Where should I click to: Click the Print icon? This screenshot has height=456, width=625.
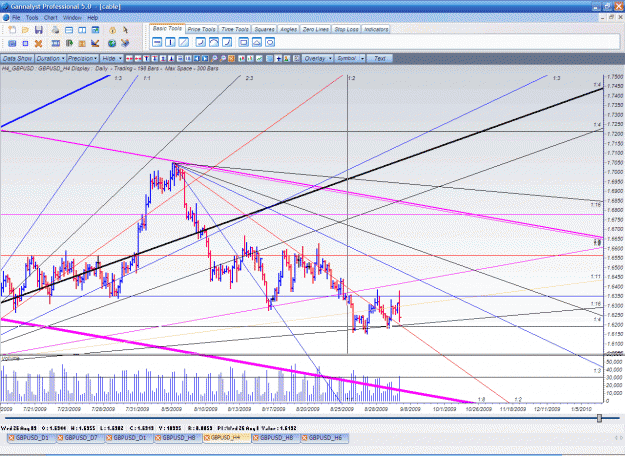(55, 30)
